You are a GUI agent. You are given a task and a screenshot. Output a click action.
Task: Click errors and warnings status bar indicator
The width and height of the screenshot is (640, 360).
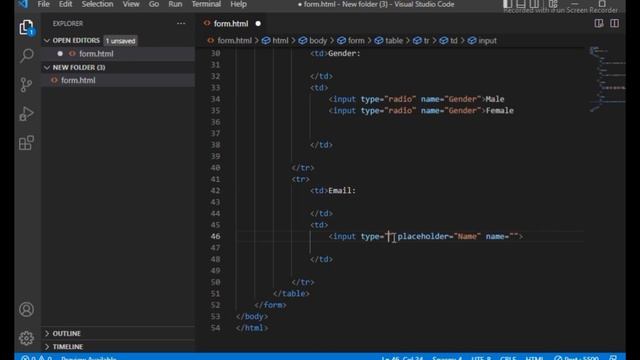pyautogui.click(x=37, y=358)
